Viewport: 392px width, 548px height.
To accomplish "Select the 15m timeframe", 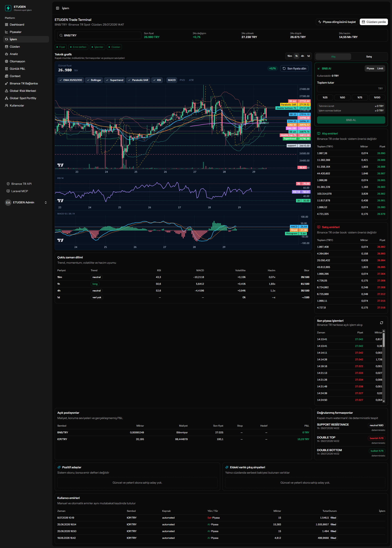I will click(290, 56).
